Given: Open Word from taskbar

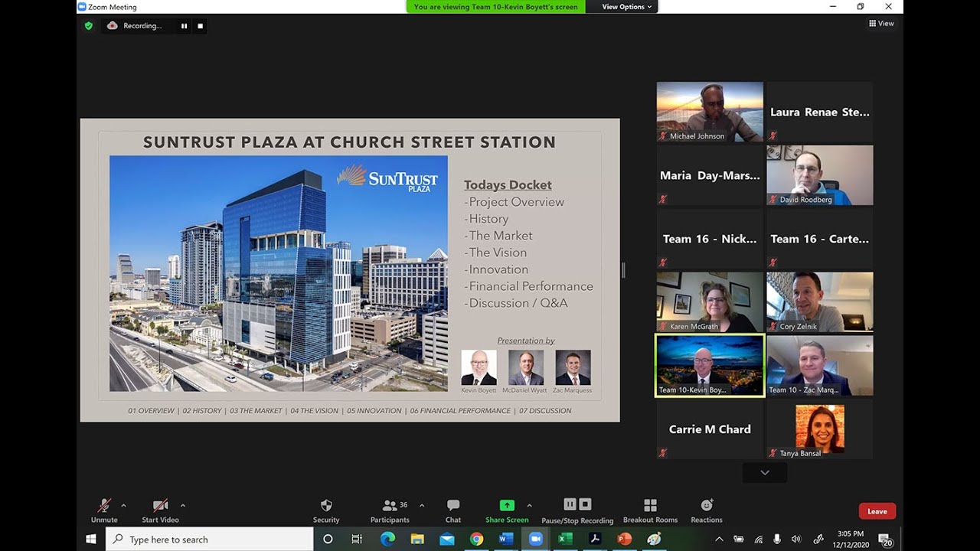Looking at the screenshot, I should 506,539.
